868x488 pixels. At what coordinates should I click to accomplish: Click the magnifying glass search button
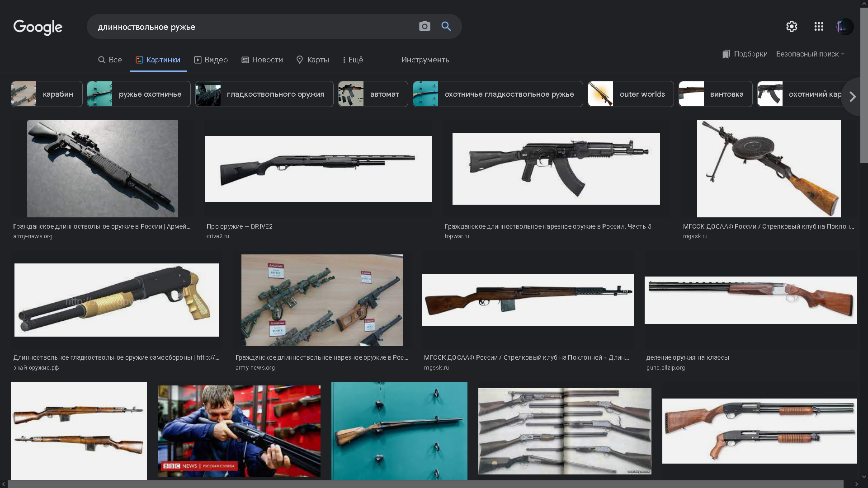click(x=446, y=27)
